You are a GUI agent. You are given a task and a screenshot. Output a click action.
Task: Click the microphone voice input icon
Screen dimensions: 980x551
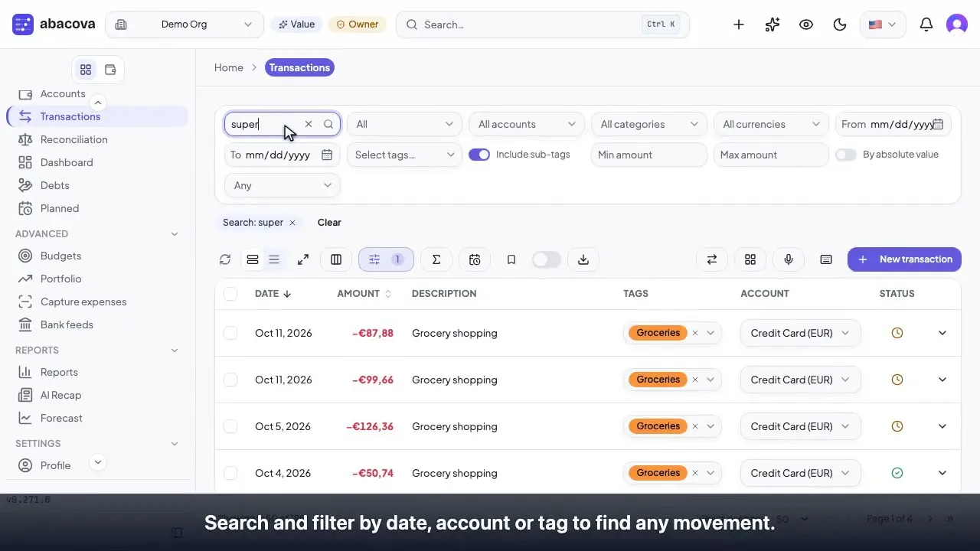tap(789, 259)
